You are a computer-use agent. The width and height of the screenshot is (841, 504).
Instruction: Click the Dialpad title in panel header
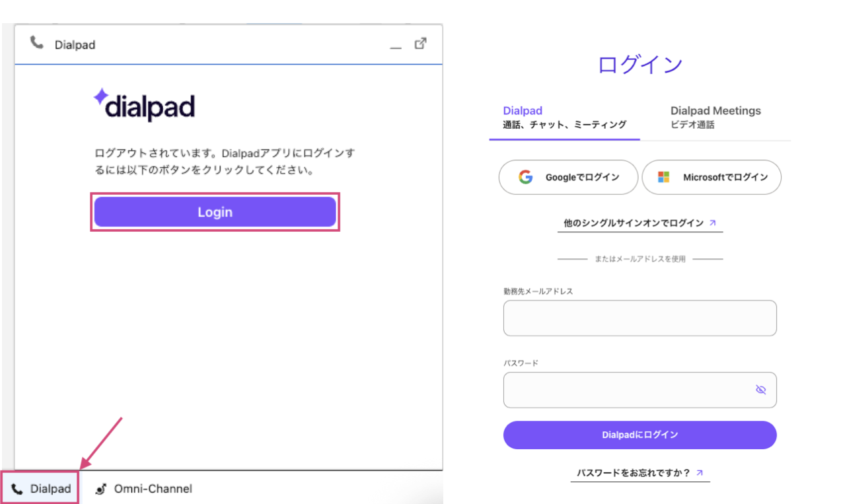coord(75,45)
